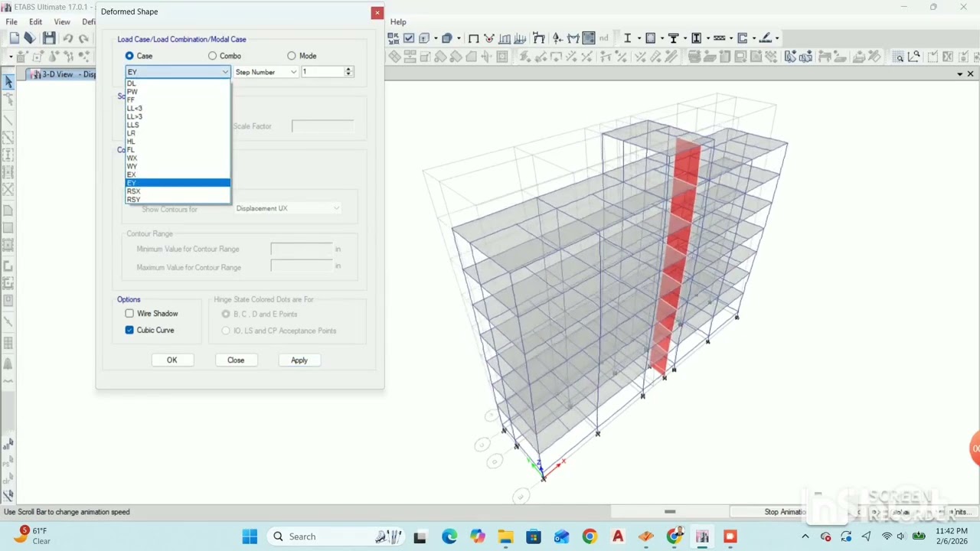This screenshot has width=980, height=551.
Task: Switch to the 3-D View tab
Action: [x=63, y=74]
